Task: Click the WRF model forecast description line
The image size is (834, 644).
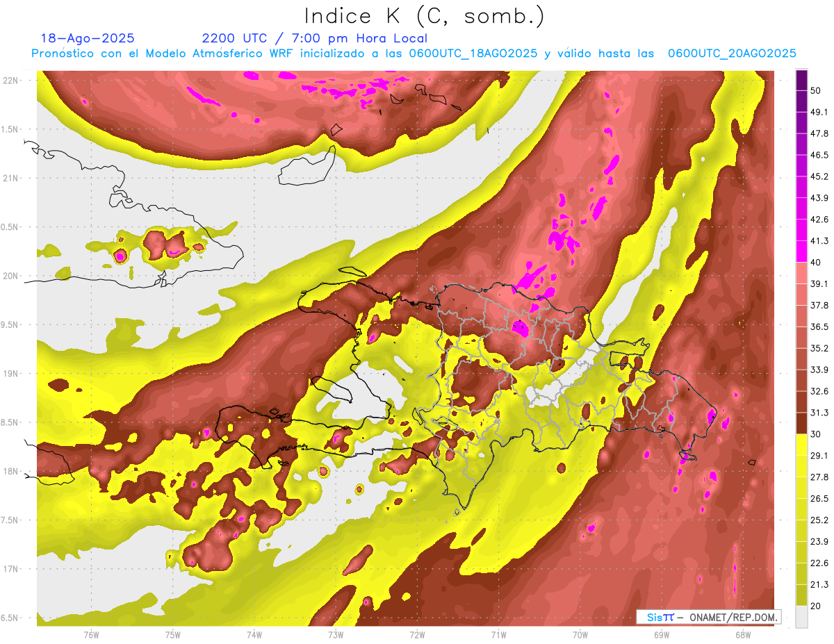Action: tap(414, 53)
